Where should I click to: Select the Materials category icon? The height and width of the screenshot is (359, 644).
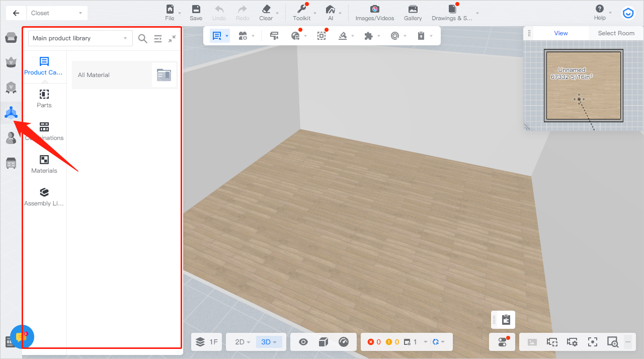coord(44,161)
